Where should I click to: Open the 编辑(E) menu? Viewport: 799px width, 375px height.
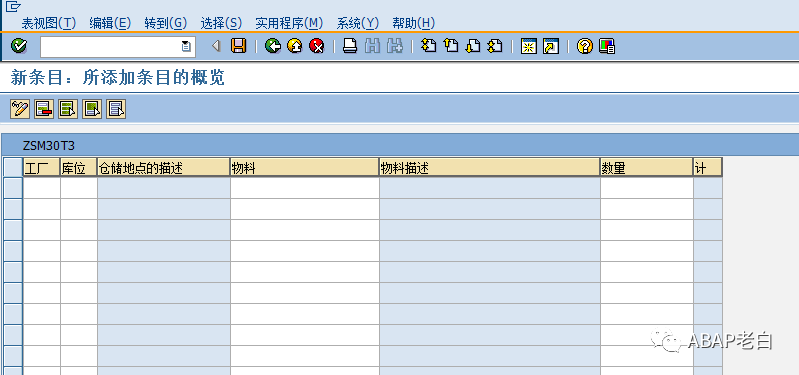click(x=110, y=23)
